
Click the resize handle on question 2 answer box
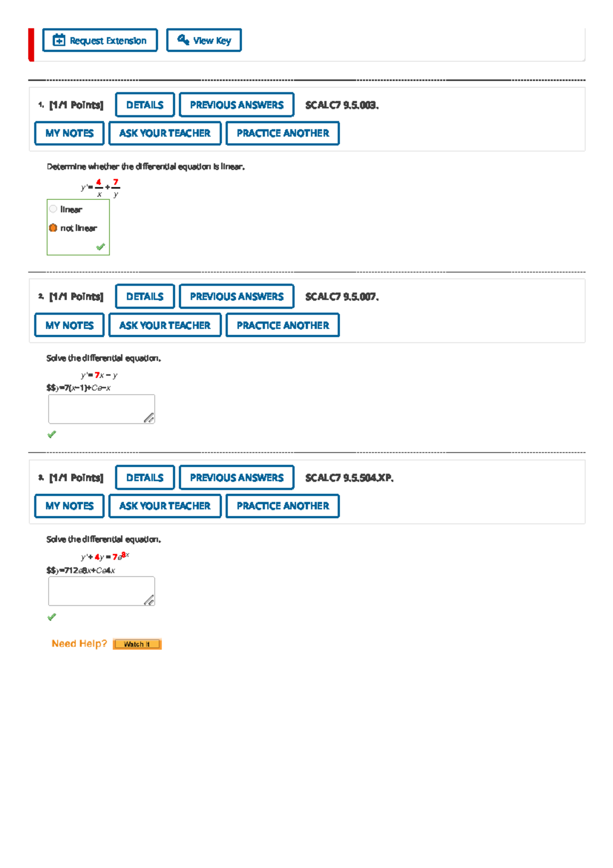[149, 418]
